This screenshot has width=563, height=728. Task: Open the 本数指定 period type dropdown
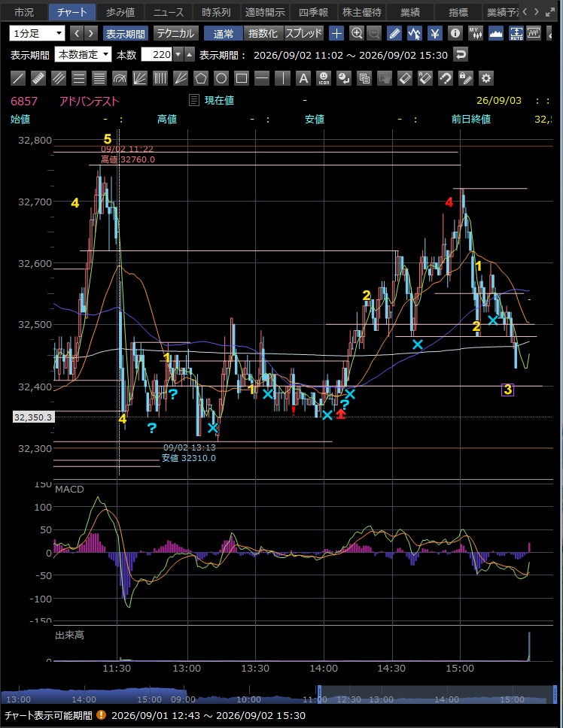(x=83, y=55)
